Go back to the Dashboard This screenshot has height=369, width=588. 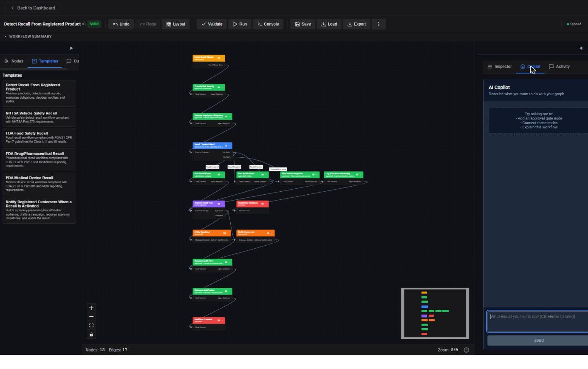click(33, 8)
